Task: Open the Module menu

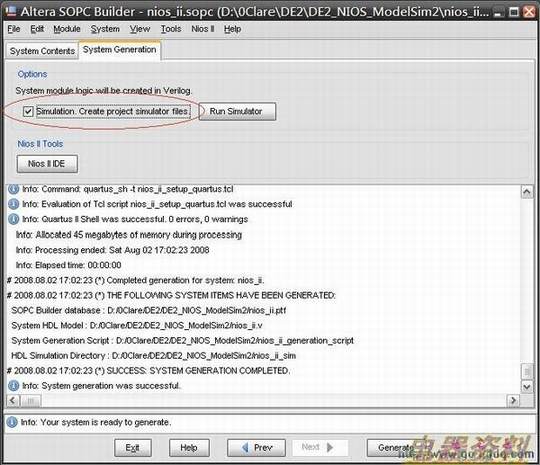Action: 67,29
